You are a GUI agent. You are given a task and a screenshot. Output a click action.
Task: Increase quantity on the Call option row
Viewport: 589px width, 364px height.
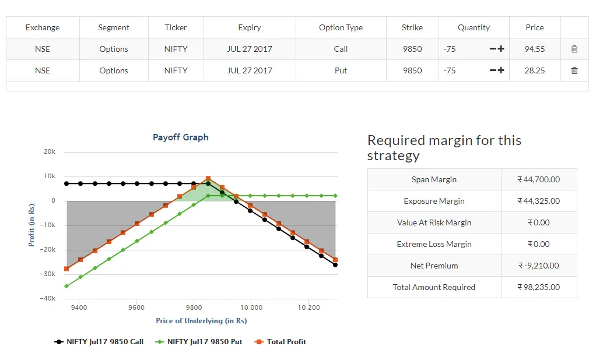click(x=501, y=49)
